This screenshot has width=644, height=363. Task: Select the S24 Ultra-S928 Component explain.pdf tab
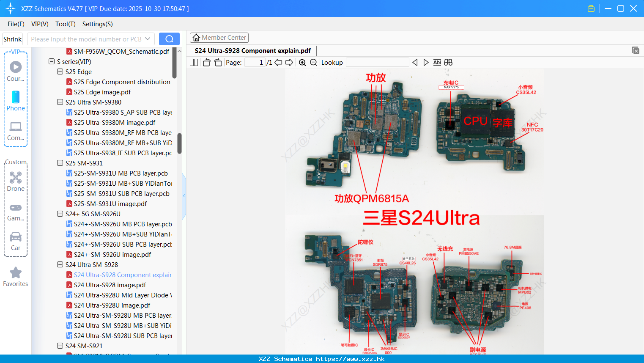(253, 51)
